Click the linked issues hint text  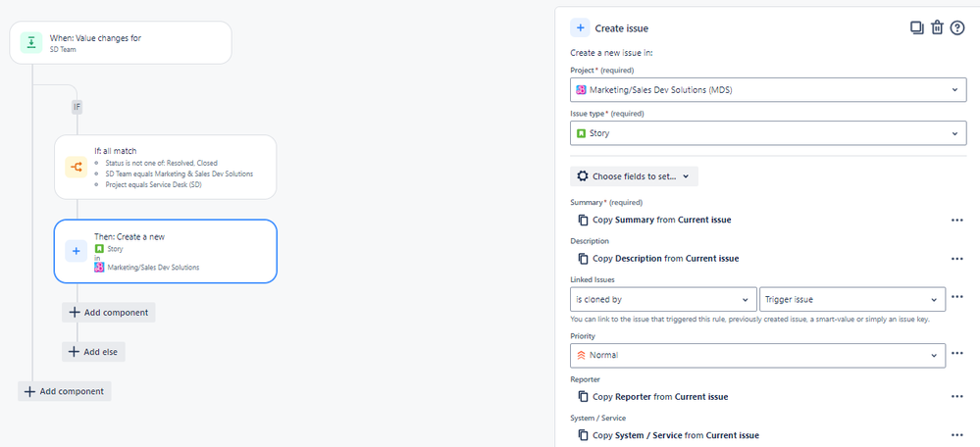(x=750, y=319)
